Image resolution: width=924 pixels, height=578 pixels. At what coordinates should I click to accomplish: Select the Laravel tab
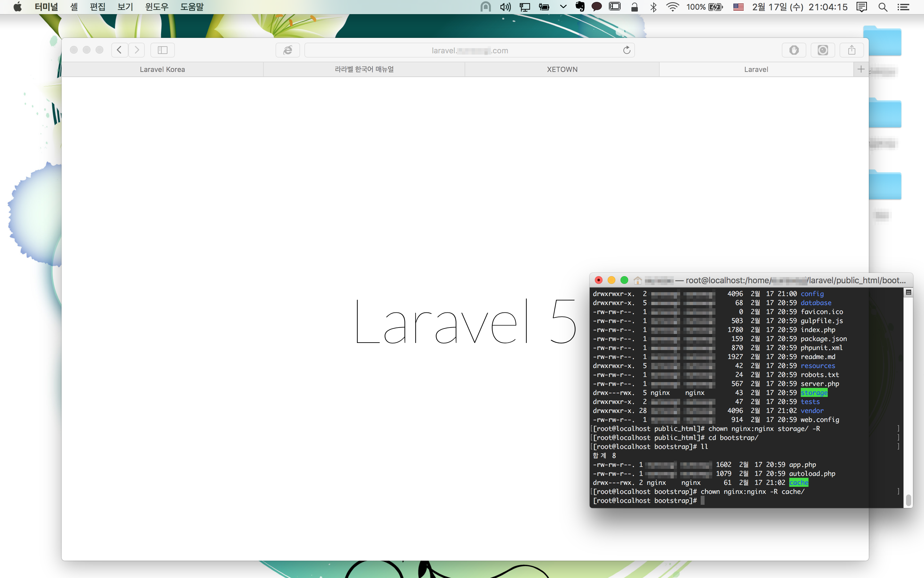[x=756, y=70]
